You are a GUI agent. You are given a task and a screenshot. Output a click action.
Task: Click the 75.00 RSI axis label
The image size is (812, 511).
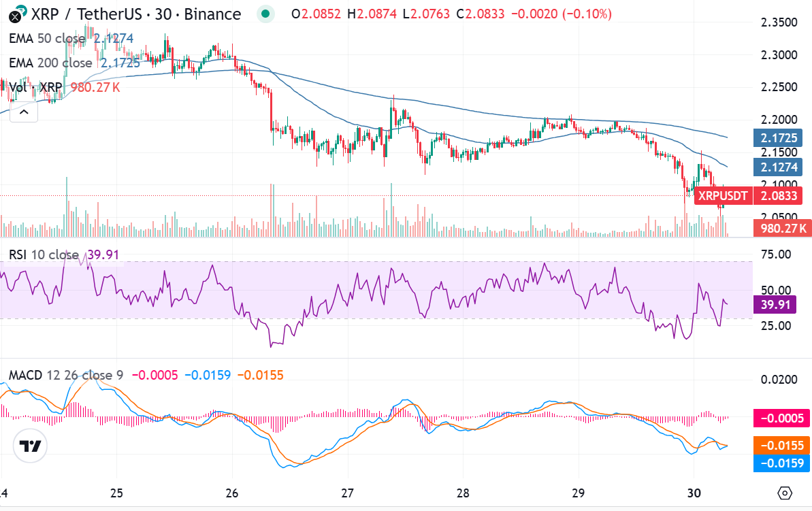[x=776, y=254]
